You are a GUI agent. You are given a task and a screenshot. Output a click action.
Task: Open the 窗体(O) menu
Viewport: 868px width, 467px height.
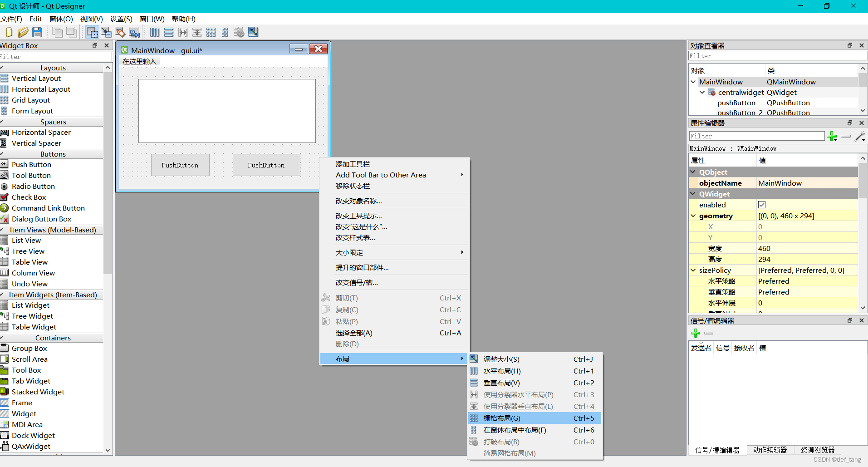click(x=61, y=19)
